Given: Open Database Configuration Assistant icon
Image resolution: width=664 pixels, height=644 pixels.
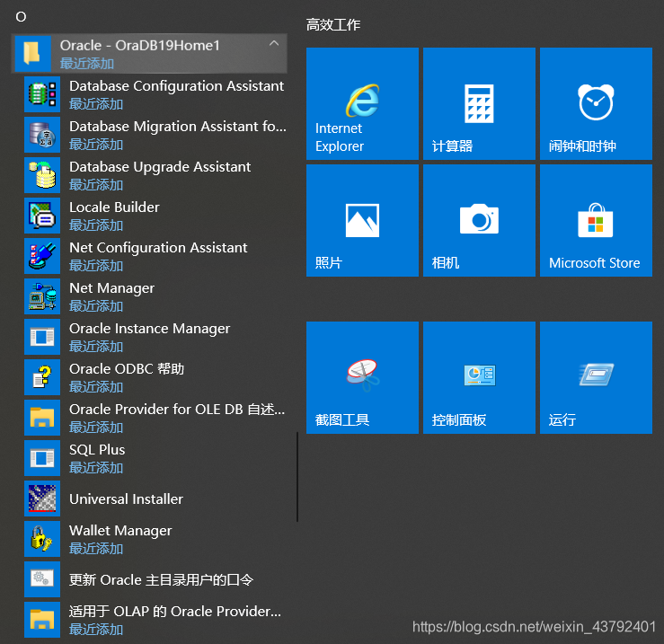Looking at the screenshot, I should [x=42, y=94].
